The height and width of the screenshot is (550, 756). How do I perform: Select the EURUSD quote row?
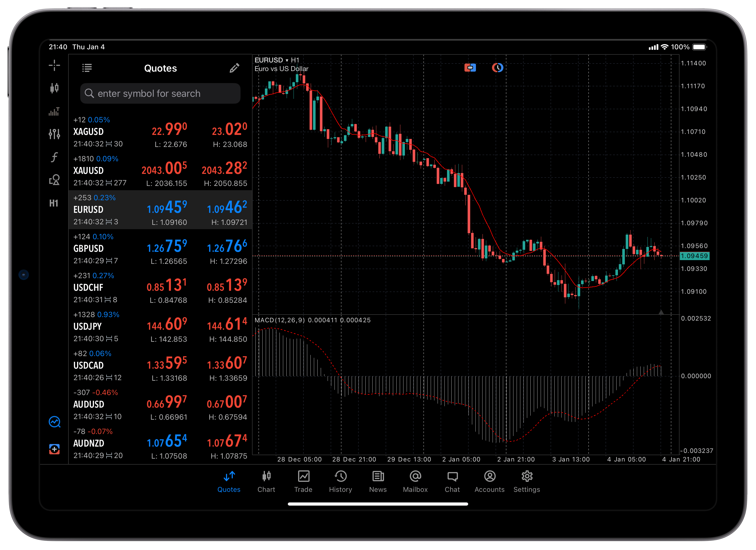coord(160,210)
